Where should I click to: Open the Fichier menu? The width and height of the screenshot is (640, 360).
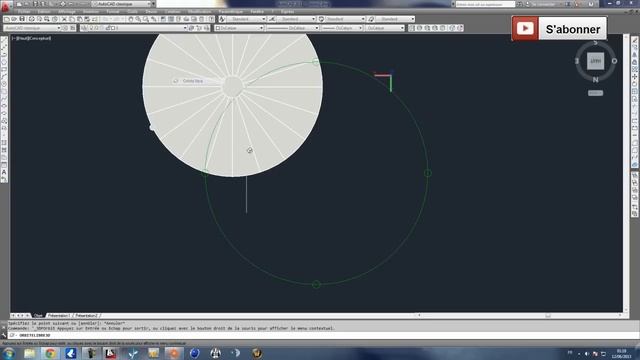coord(24,11)
